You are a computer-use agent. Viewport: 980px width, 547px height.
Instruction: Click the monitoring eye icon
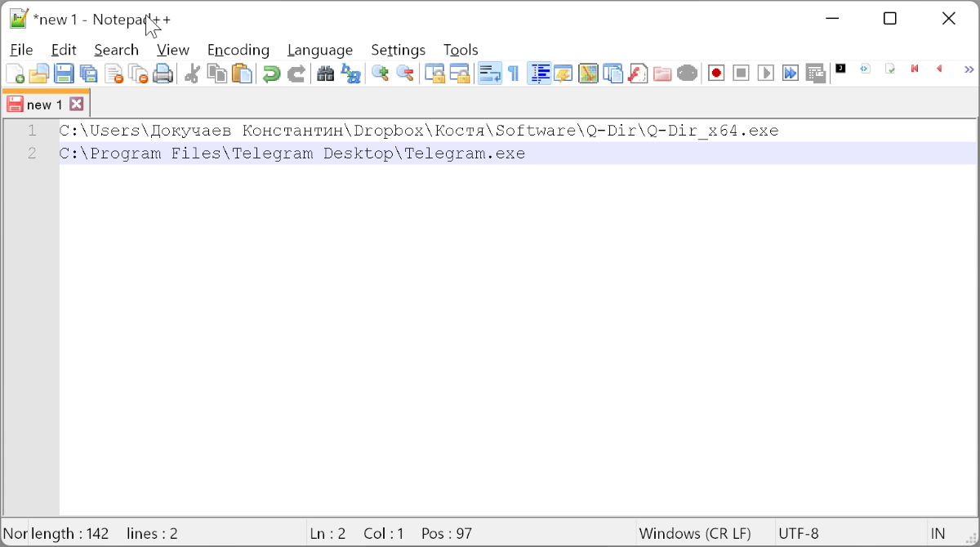[688, 73]
